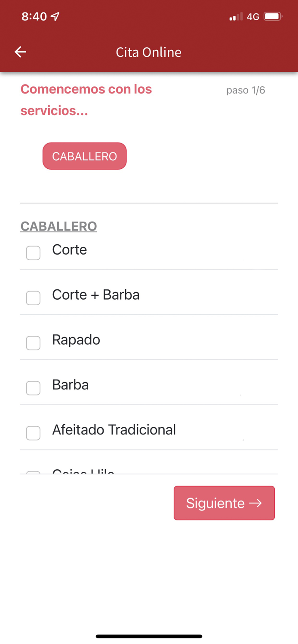
Task: Tap the location arrow in status bar
Action: pyautogui.click(x=55, y=16)
